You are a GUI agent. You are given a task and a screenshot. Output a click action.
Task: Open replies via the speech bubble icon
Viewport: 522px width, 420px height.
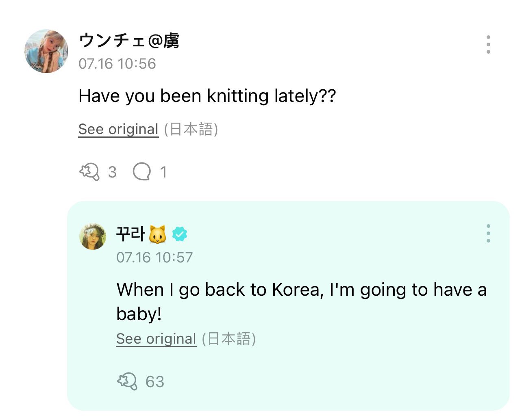point(141,172)
